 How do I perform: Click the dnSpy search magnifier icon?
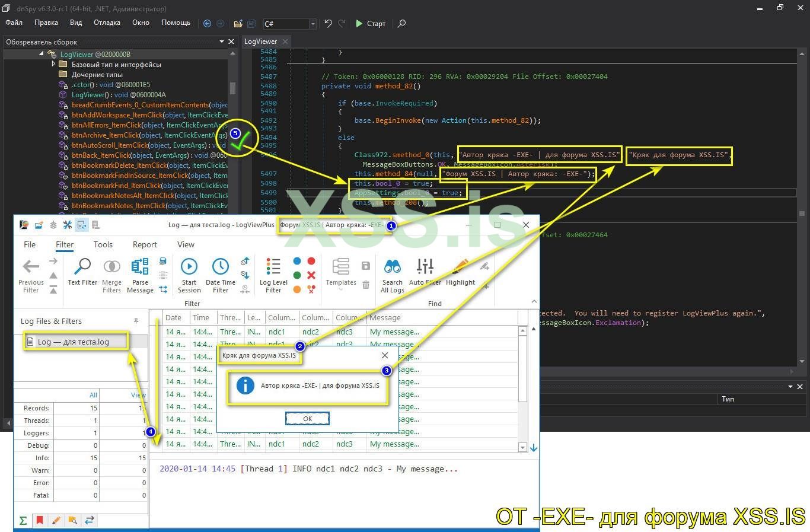(x=401, y=24)
